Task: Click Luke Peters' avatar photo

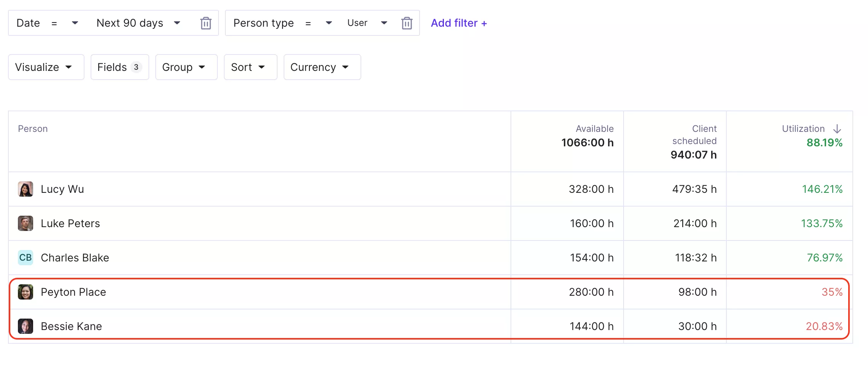Action: tap(26, 223)
